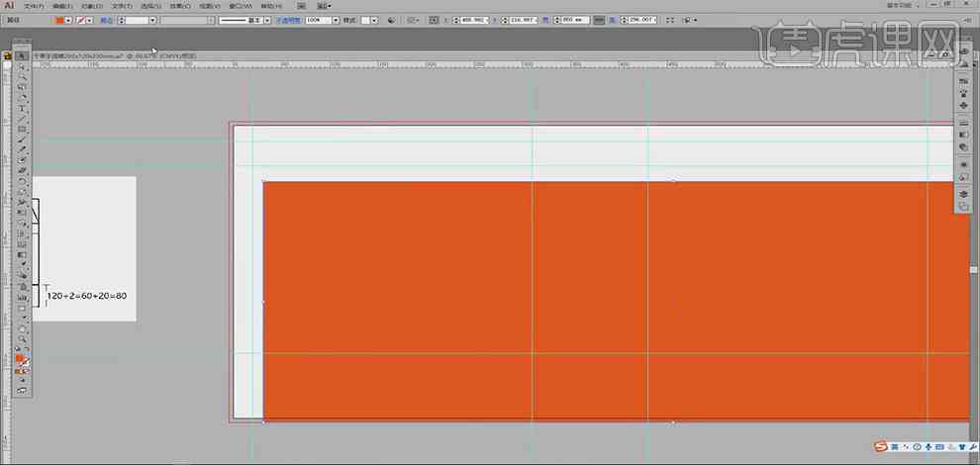Select the Zoom tool magnifier

tap(22, 338)
